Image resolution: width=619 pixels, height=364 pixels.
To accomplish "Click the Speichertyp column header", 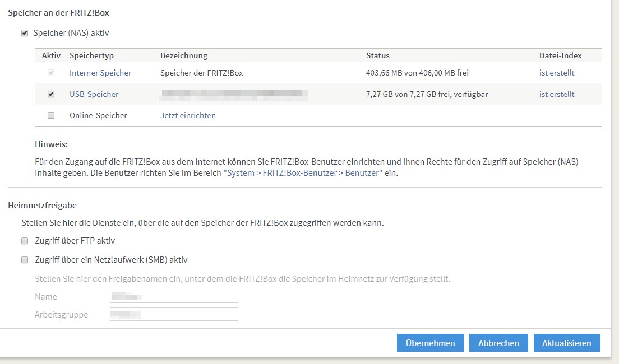I will (91, 55).
